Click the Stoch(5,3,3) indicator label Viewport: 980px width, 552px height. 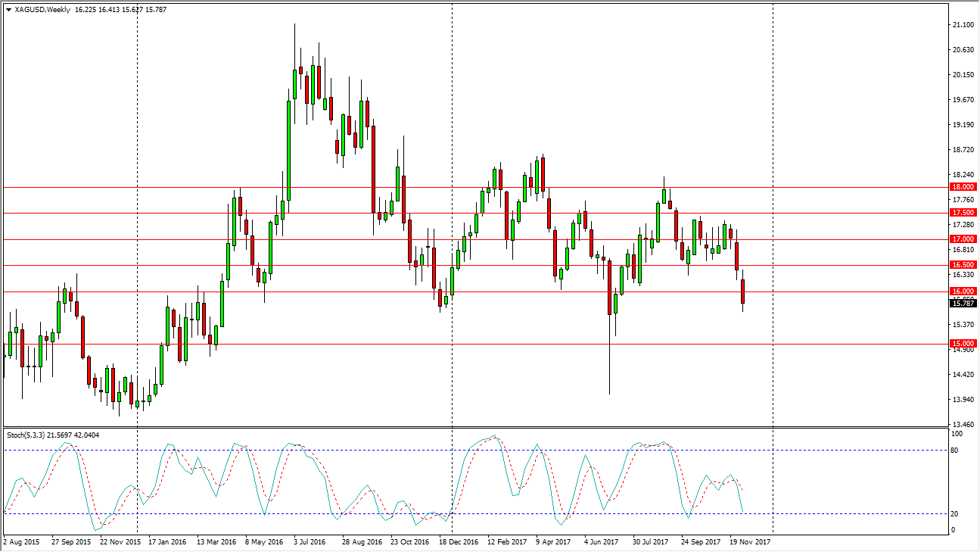26,435
